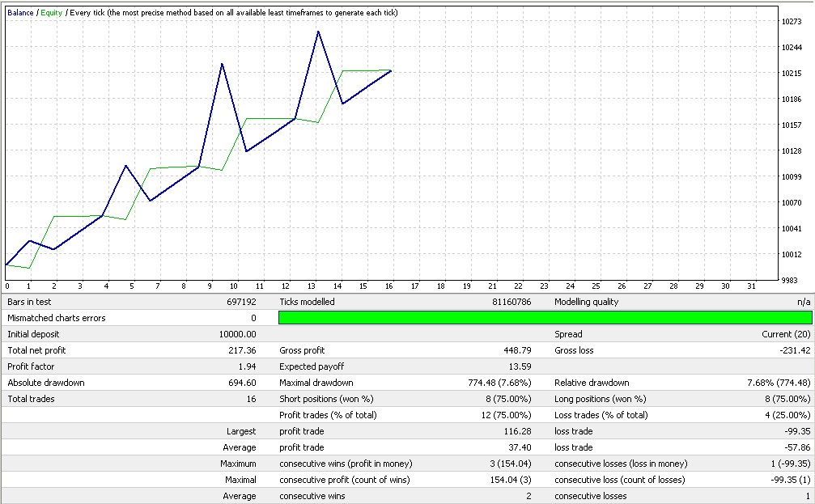Click the Absolute drawdown value 694.60
The image size is (815, 504).
[x=242, y=383]
